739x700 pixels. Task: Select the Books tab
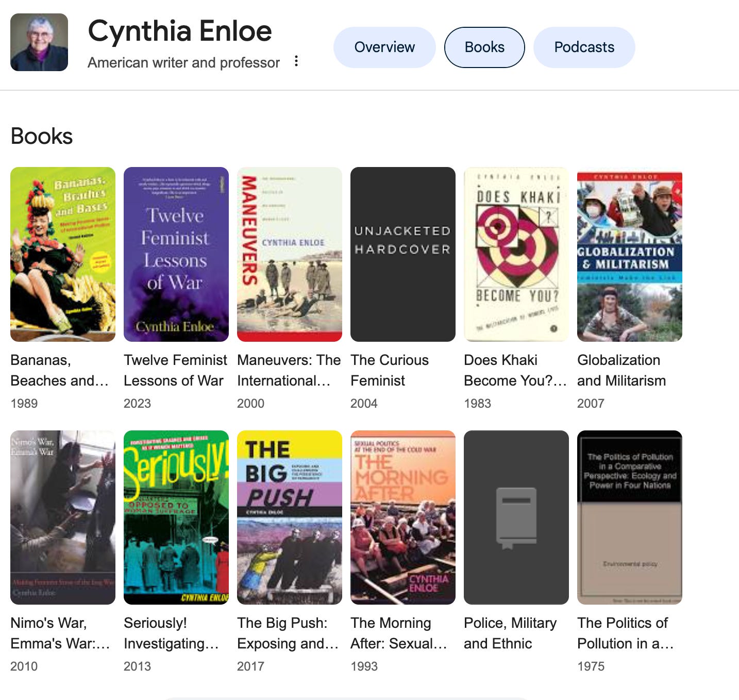click(484, 47)
